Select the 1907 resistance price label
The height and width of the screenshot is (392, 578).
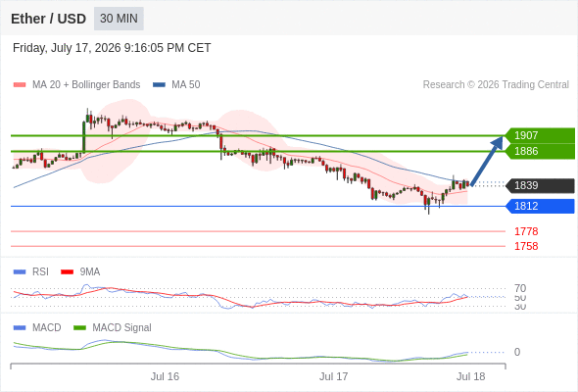[540, 135]
